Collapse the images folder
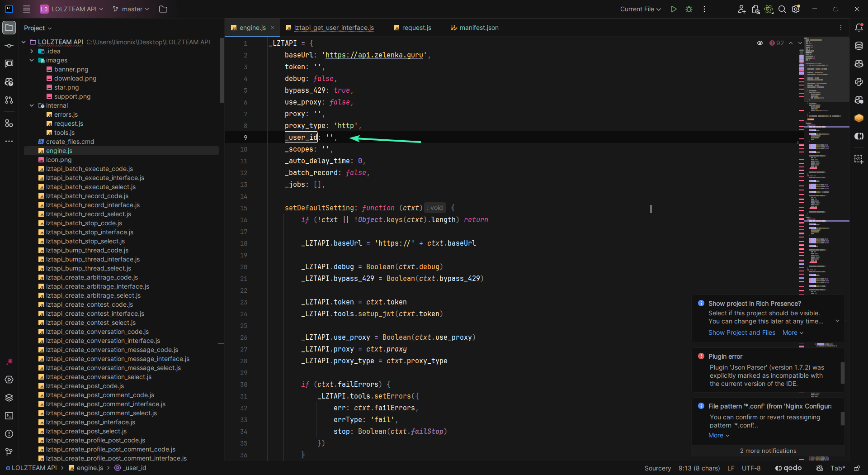 click(x=32, y=60)
